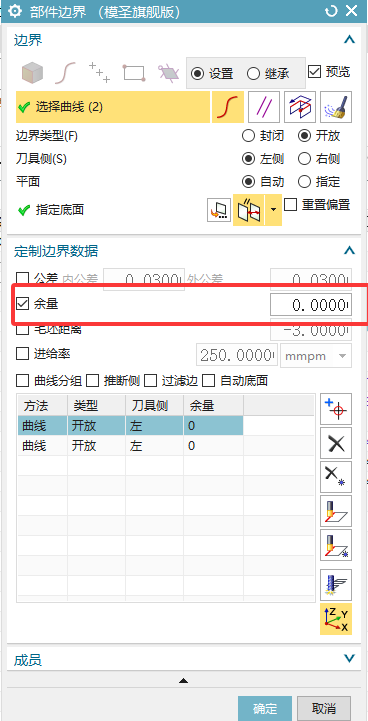Click the 指定底面 label
This screenshot has height=721, width=368.
(x=60, y=210)
